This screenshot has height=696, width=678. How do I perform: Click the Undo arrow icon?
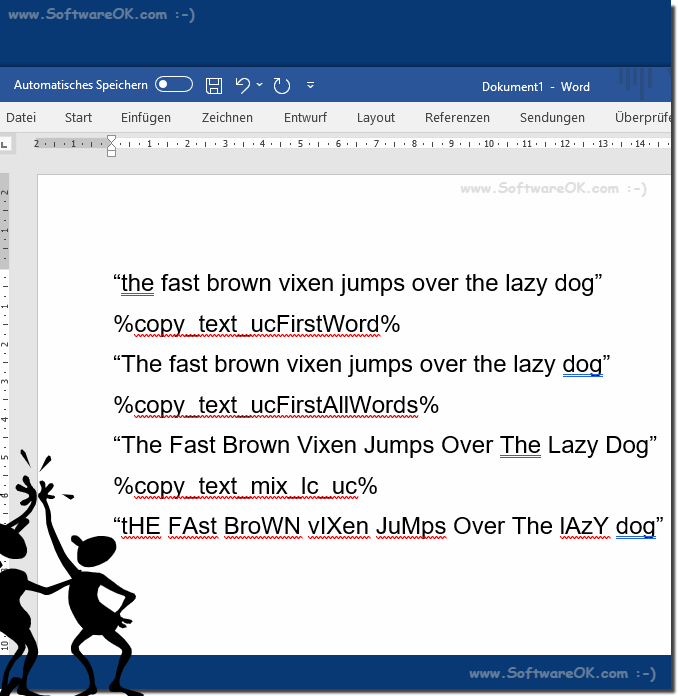pyautogui.click(x=243, y=85)
